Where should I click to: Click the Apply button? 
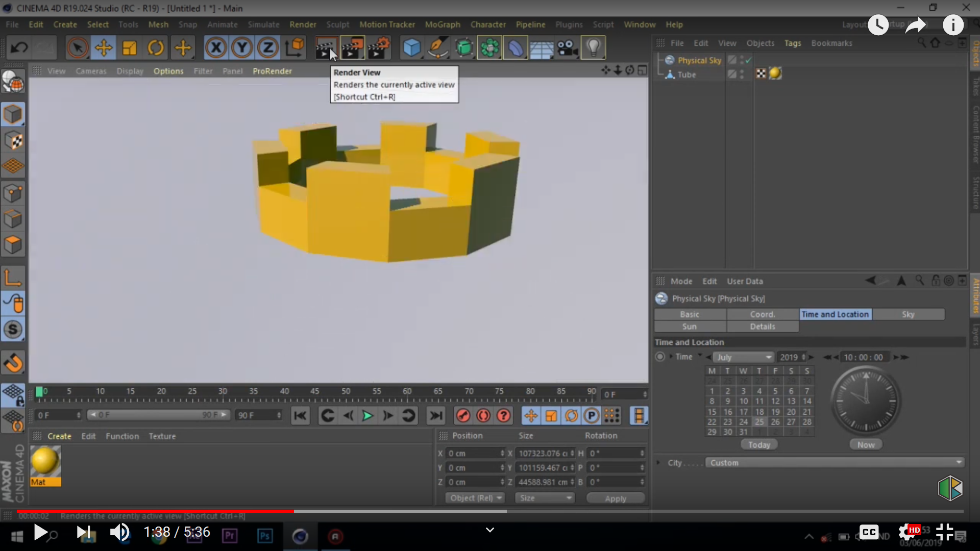pos(616,498)
